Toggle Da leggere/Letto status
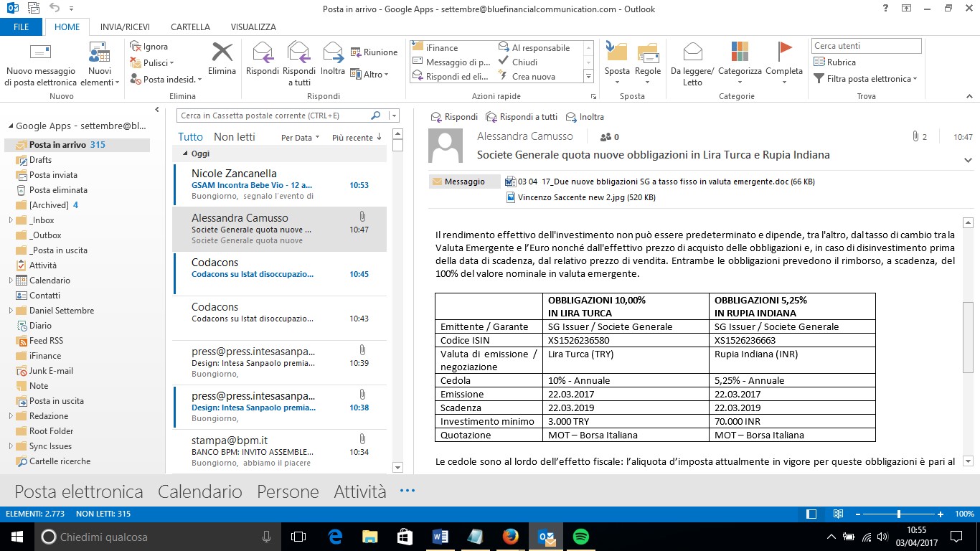The width and height of the screenshot is (980, 551). tap(692, 65)
